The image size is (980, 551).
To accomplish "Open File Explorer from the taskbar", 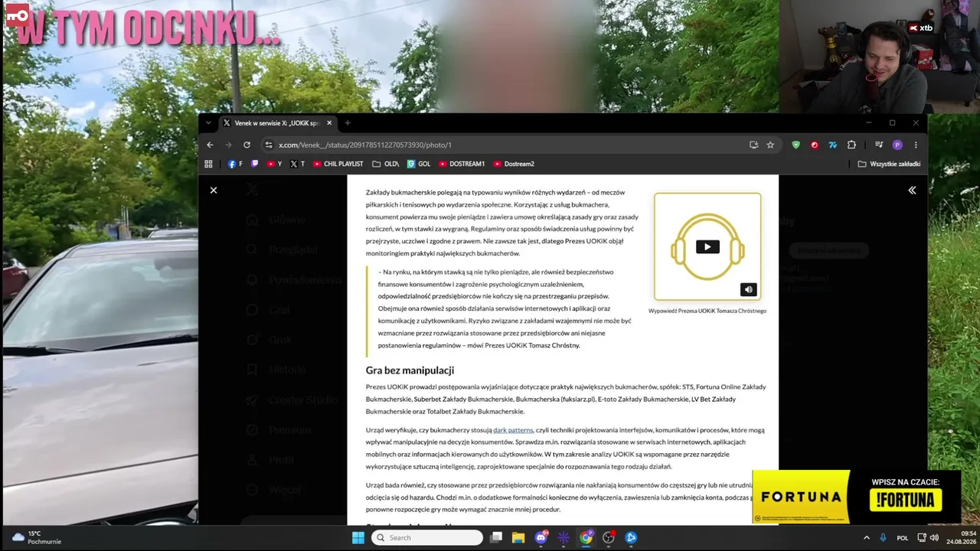I will tap(518, 537).
